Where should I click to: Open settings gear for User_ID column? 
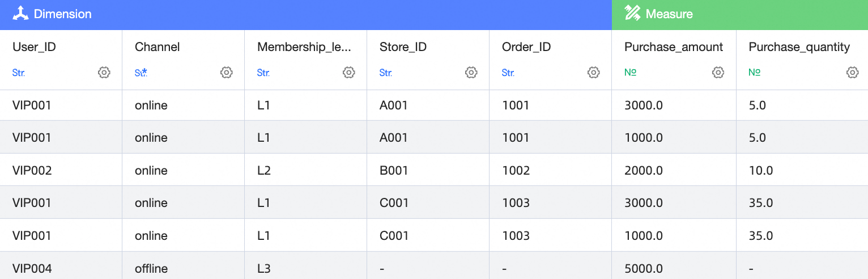[104, 73]
